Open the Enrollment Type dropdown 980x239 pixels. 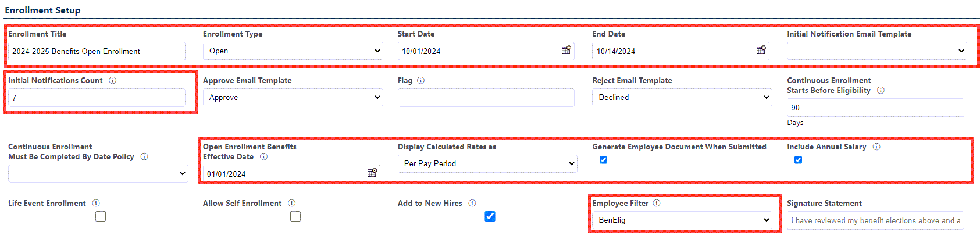(x=293, y=51)
